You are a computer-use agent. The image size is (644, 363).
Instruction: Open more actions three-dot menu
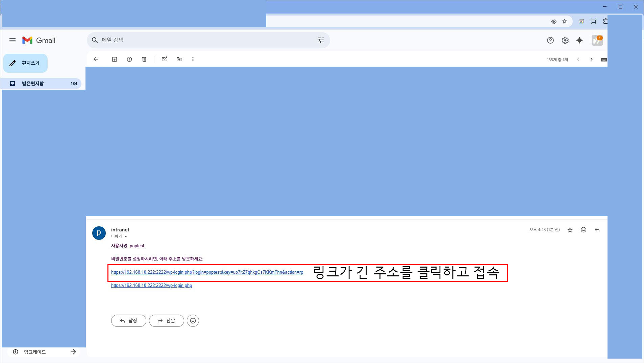pyautogui.click(x=193, y=59)
